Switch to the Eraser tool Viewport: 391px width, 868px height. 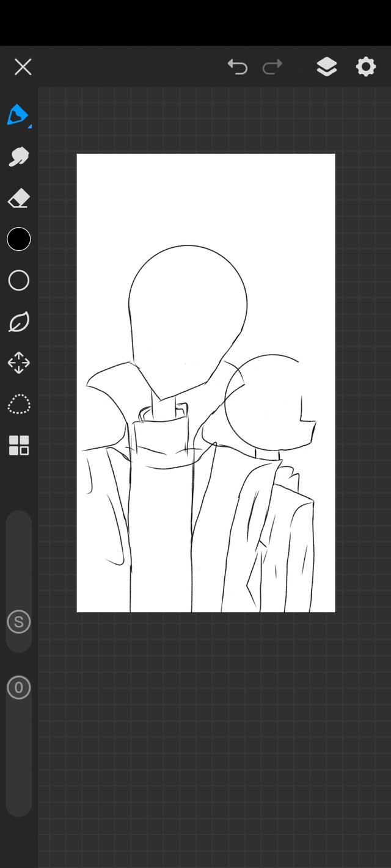tap(18, 198)
